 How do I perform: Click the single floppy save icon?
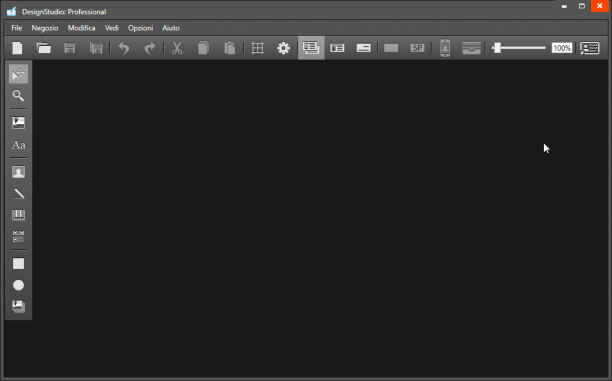pyautogui.click(x=69, y=48)
